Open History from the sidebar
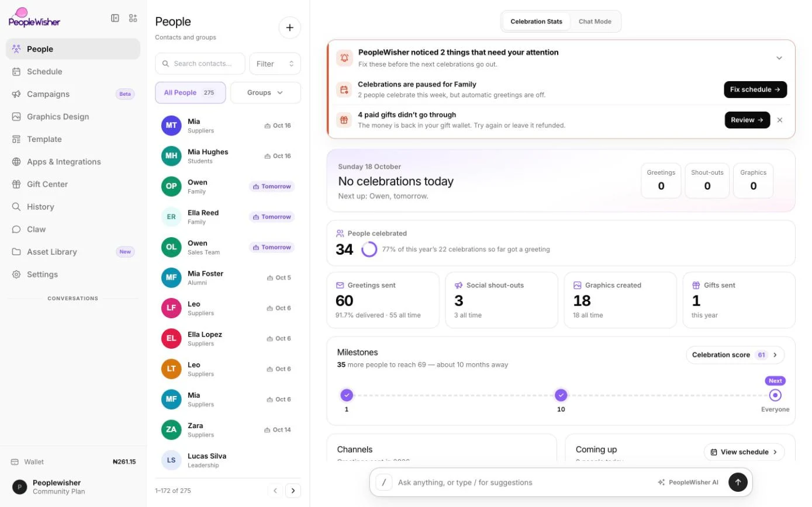Screen dimensions: 812x507 point(73,207)
